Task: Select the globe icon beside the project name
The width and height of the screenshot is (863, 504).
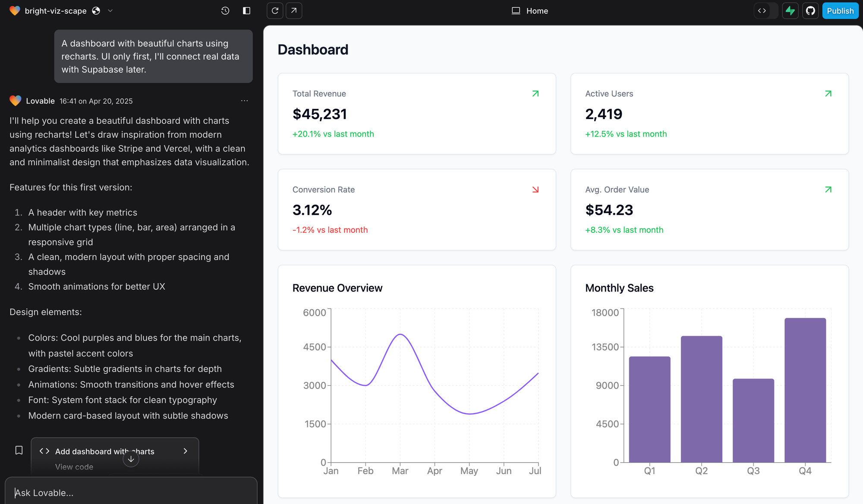Action: click(95, 11)
